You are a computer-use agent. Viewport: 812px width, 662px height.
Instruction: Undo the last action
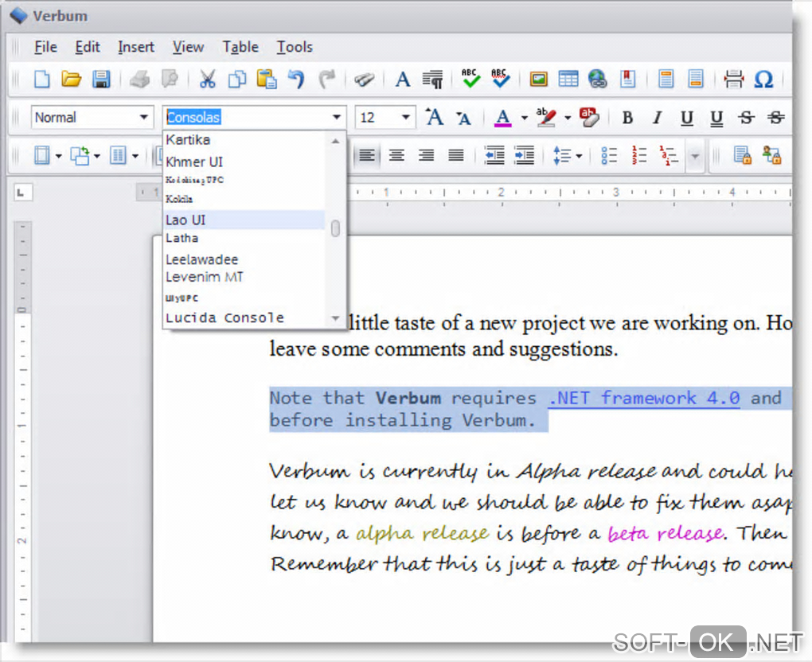click(x=296, y=80)
